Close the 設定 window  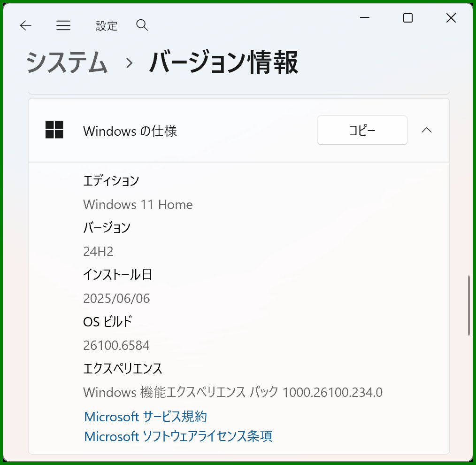[x=451, y=18]
